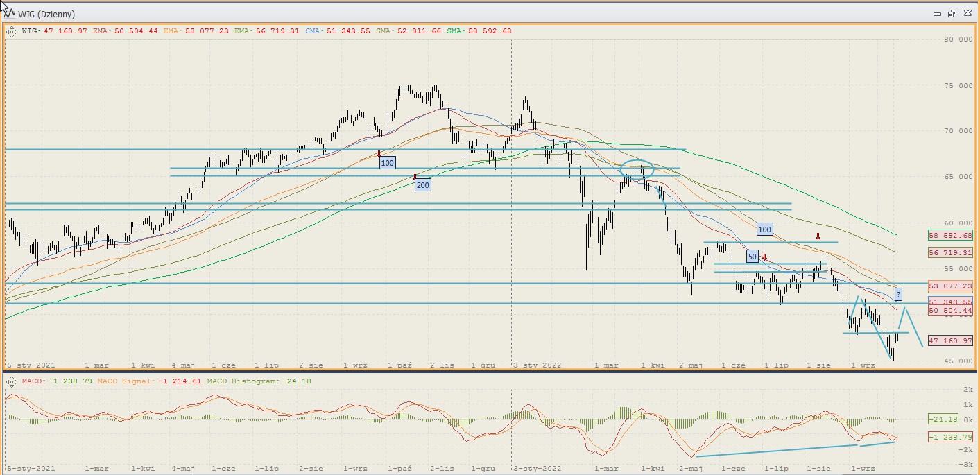Minimize the WIG chart window
980x475 pixels.
point(936,14)
